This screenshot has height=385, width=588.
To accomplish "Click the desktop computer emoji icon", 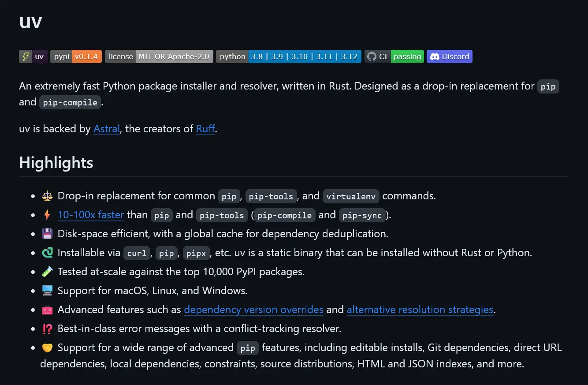I will [x=47, y=291].
